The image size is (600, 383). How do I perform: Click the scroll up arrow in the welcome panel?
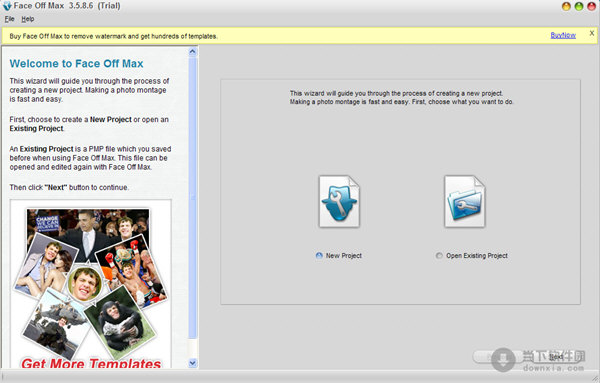(193, 51)
